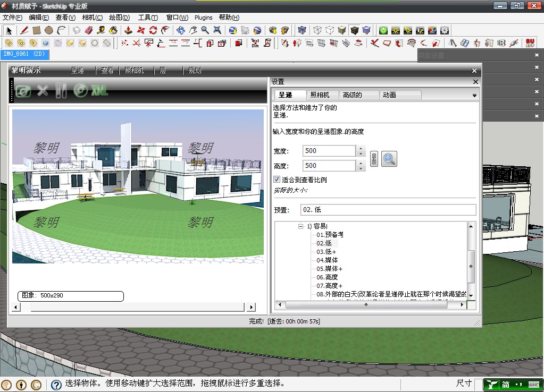Screen dimensions: 544x392
Task: Cancel render with the X icon
Action: pos(43,91)
